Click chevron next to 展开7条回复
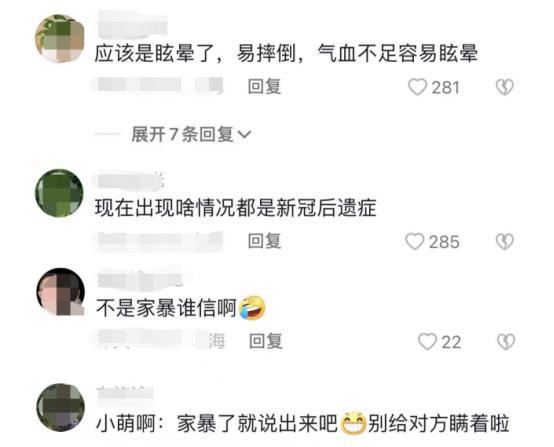 point(244,135)
